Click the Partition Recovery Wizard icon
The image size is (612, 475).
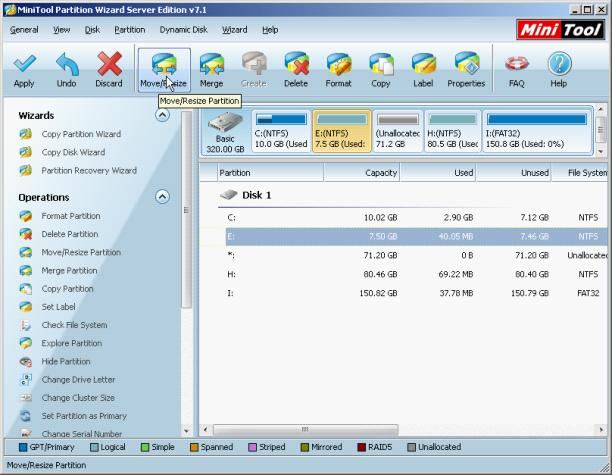[26, 171]
